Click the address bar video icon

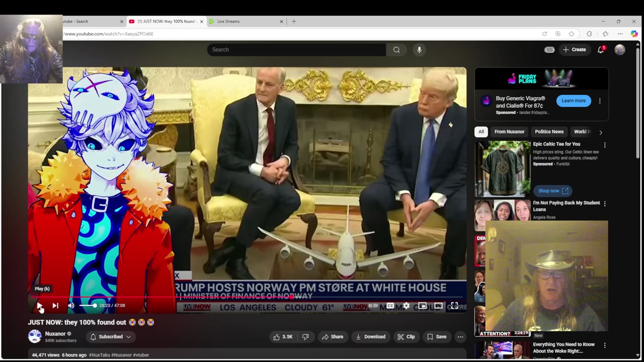click(558, 34)
